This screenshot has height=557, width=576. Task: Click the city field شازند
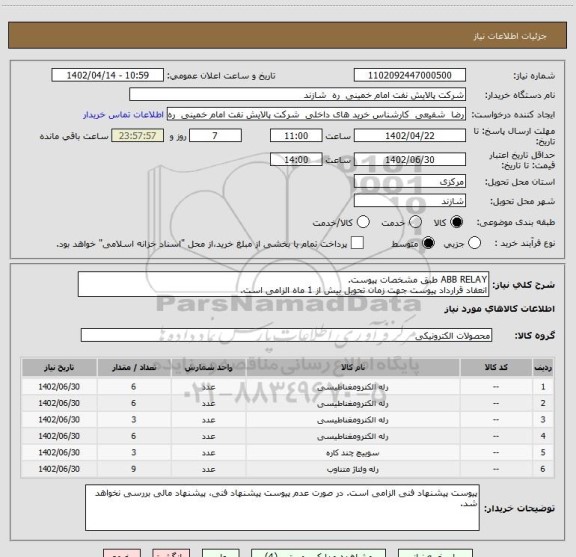(410, 201)
